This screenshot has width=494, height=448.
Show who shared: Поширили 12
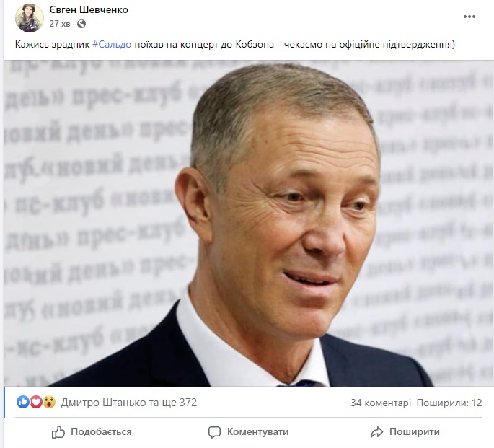coord(449,403)
